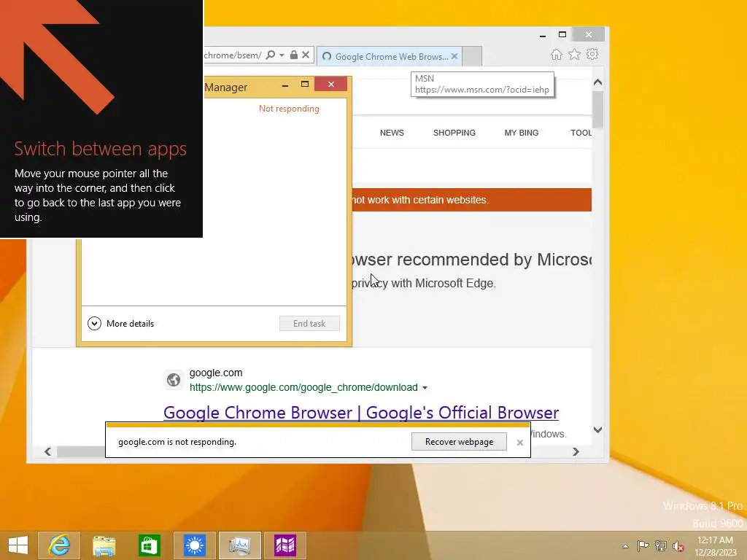This screenshot has width=747, height=560.
Task: Open the IE Tools gear icon
Action: (x=592, y=54)
